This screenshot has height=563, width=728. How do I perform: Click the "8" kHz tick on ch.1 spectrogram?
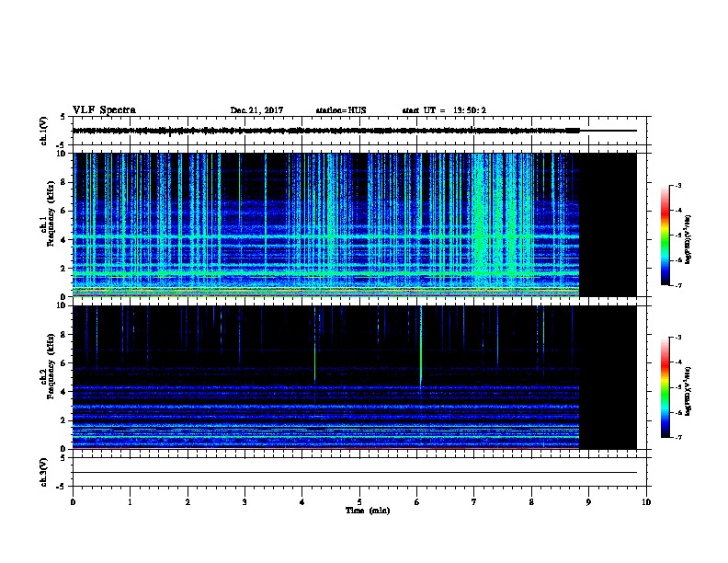point(63,182)
